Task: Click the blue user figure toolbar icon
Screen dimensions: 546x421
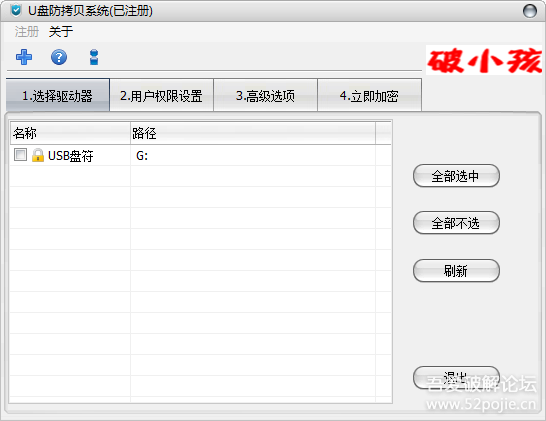Action: click(x=94, y=57)
